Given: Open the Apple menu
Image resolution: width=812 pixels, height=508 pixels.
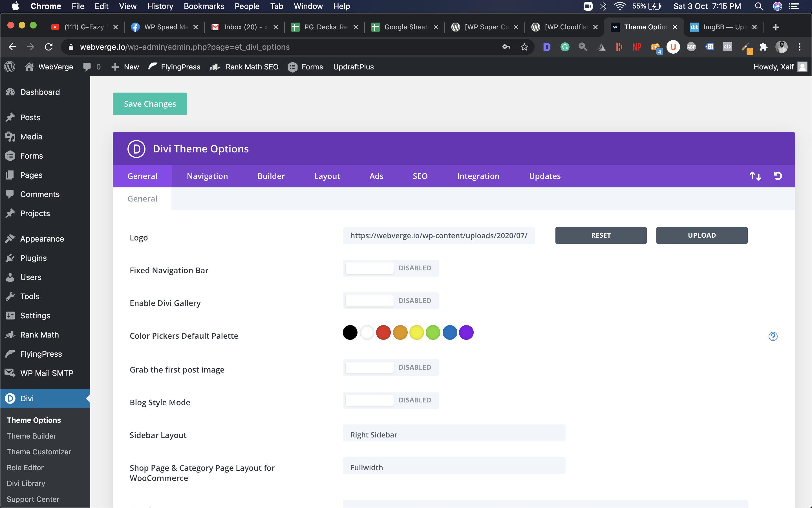Looking at the screenshot, I should click(15, 6).
